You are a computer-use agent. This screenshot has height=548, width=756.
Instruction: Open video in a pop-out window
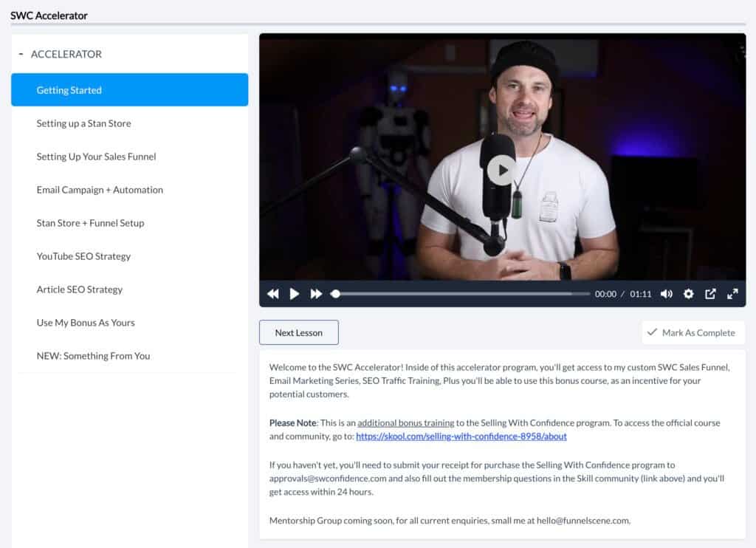[710, 294]
